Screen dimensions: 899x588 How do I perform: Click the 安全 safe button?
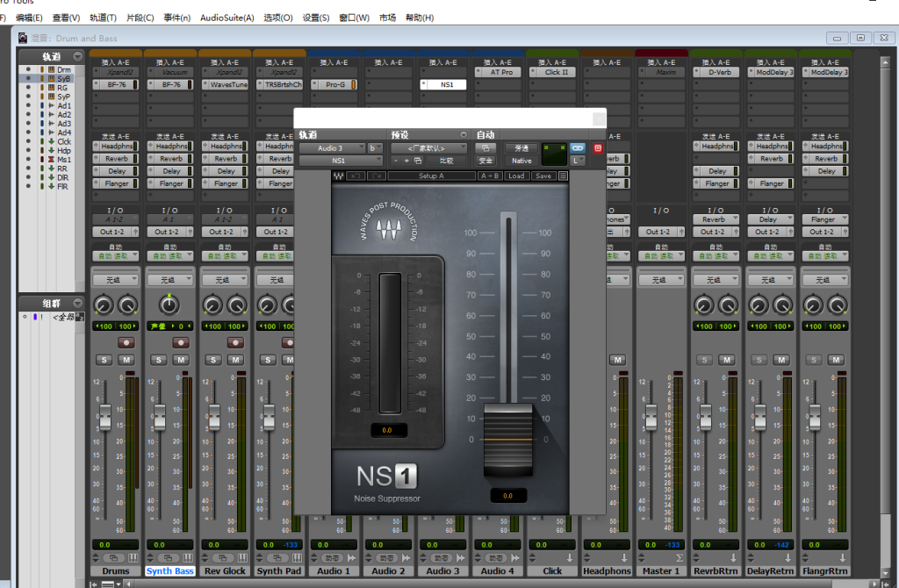[x=485, y=161]
